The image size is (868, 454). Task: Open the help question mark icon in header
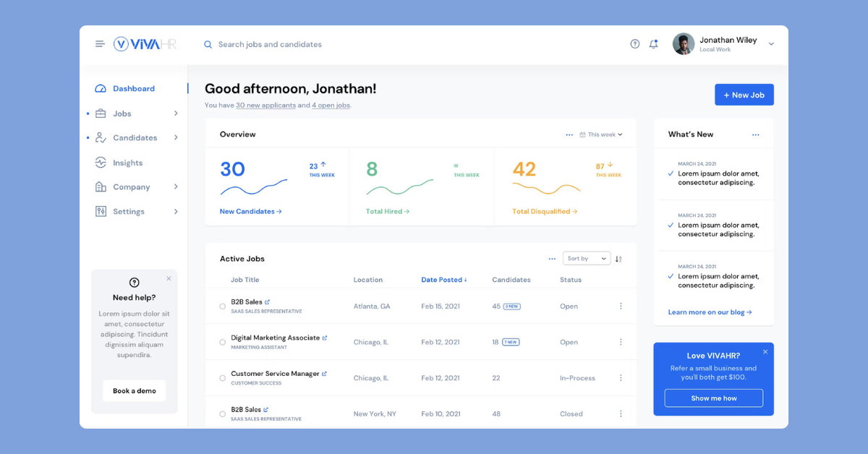pyautogui.click(x=634, y=44)
